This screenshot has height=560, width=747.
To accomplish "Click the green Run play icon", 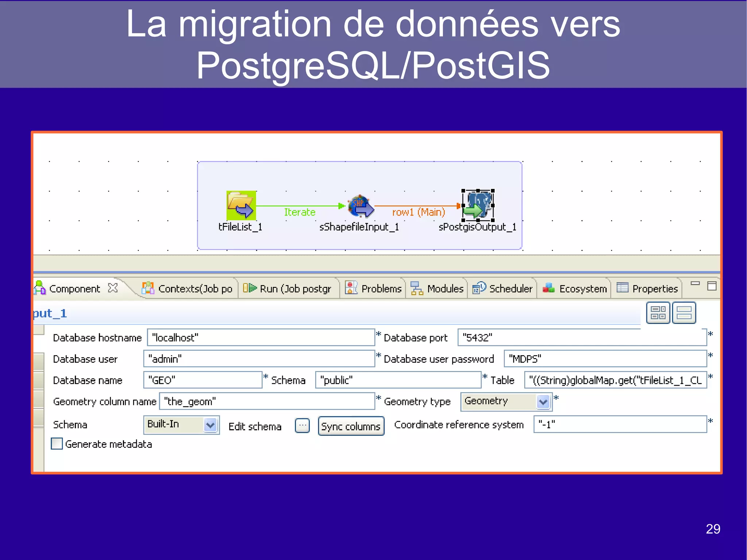I will 250,288.
